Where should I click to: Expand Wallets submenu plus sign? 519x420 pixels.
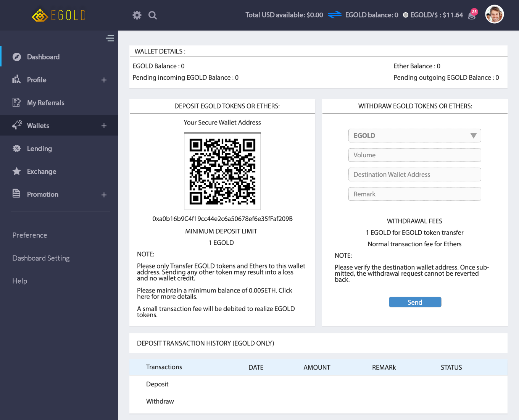pyautogui.click(x=104, y=126)
